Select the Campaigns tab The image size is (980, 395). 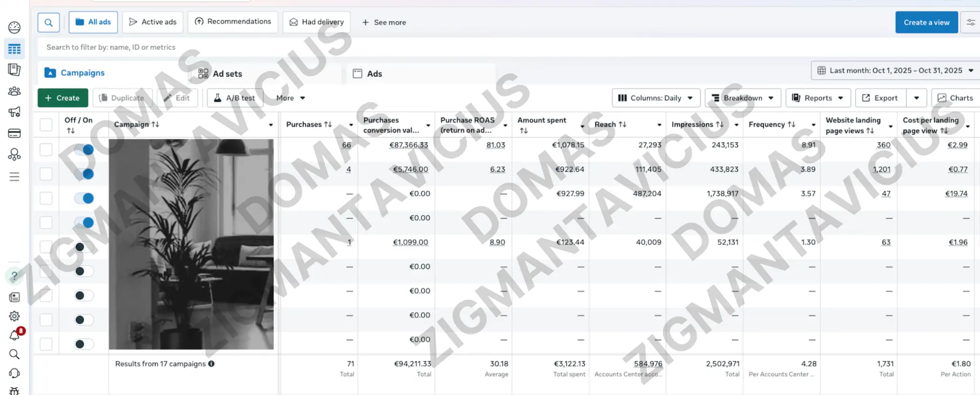pyautogui.click(x=75, y=73)
